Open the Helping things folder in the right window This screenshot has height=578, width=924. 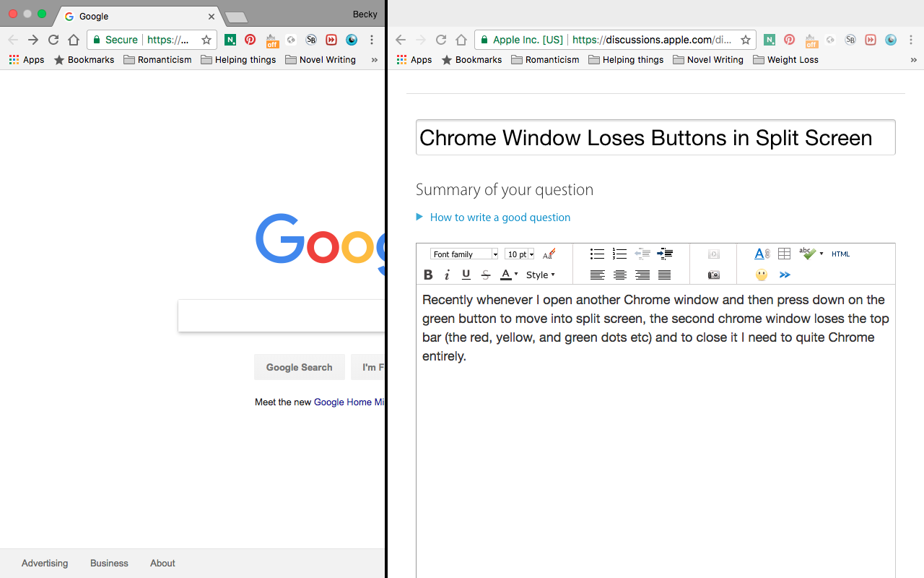click(626, 60)
